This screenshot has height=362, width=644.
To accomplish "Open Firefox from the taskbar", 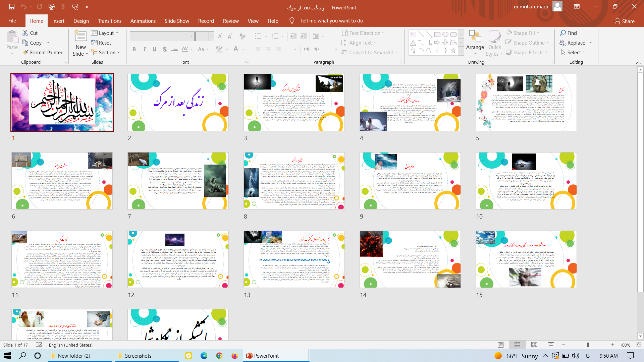I will [234, 356].
